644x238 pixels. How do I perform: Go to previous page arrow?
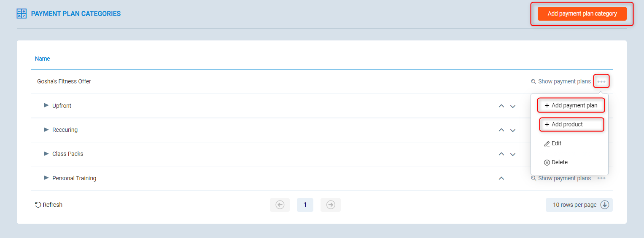(x=280, y=205)
